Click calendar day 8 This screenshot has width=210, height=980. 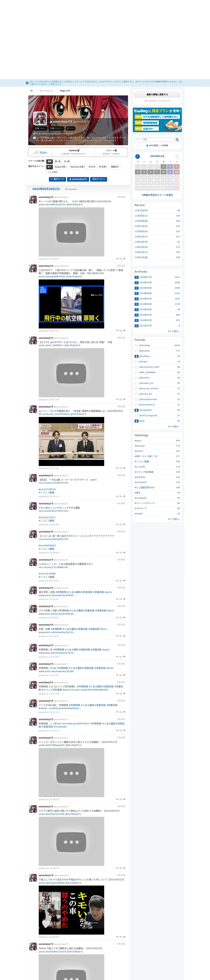click(x=164, y=172)
